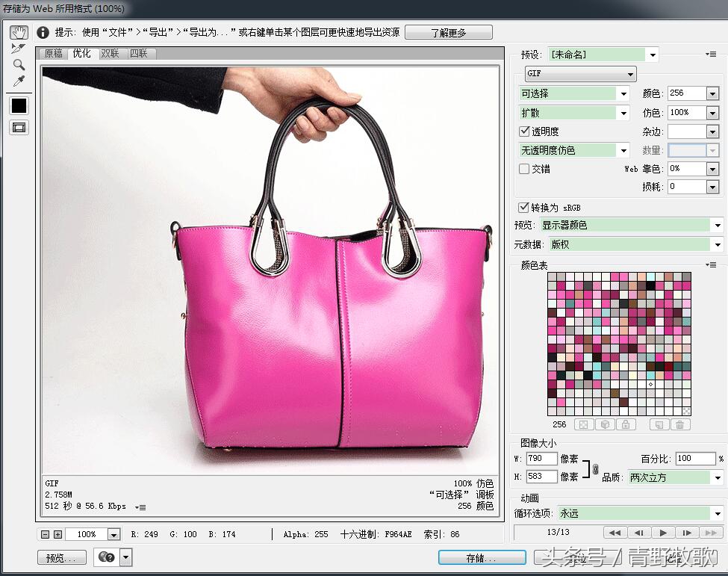Switch to the 四联 preview tab
The width and height of the screenshot is (728, 576).
pos(138,53)
